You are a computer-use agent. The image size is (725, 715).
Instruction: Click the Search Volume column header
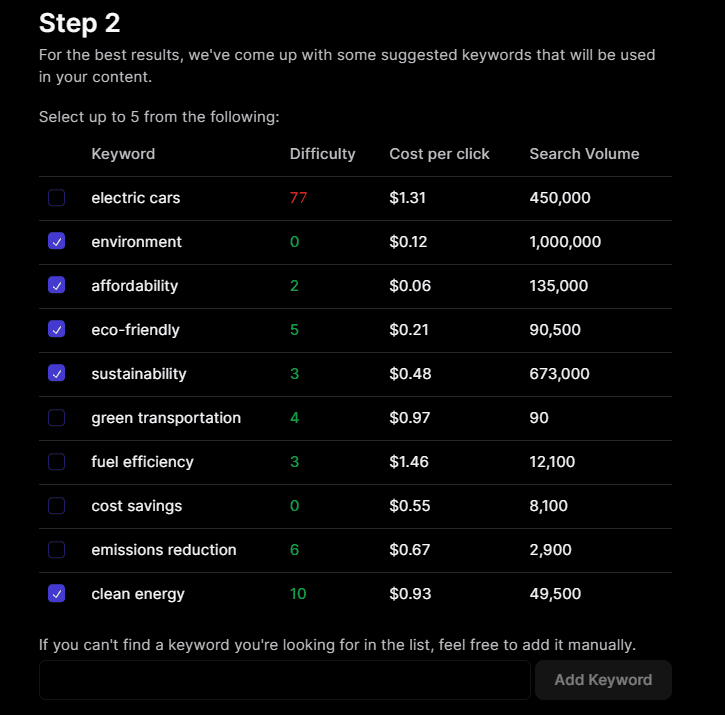(584, 154)
